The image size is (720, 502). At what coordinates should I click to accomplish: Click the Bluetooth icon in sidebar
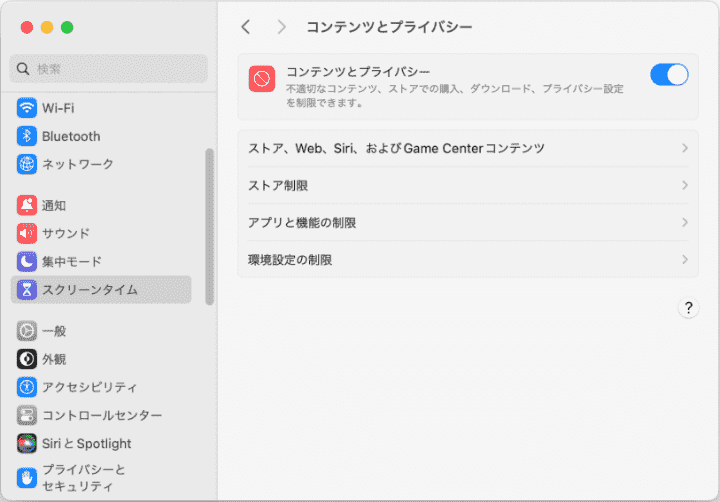point(27,136)
